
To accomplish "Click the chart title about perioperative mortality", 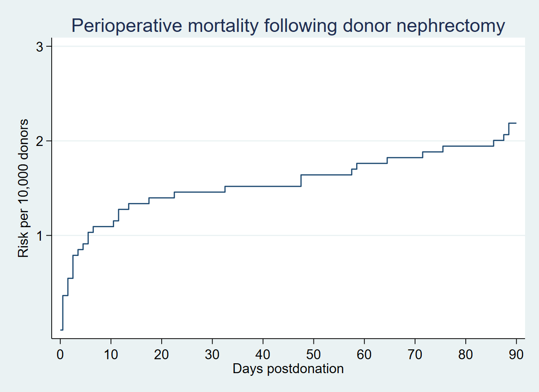I will coord(288,26).
